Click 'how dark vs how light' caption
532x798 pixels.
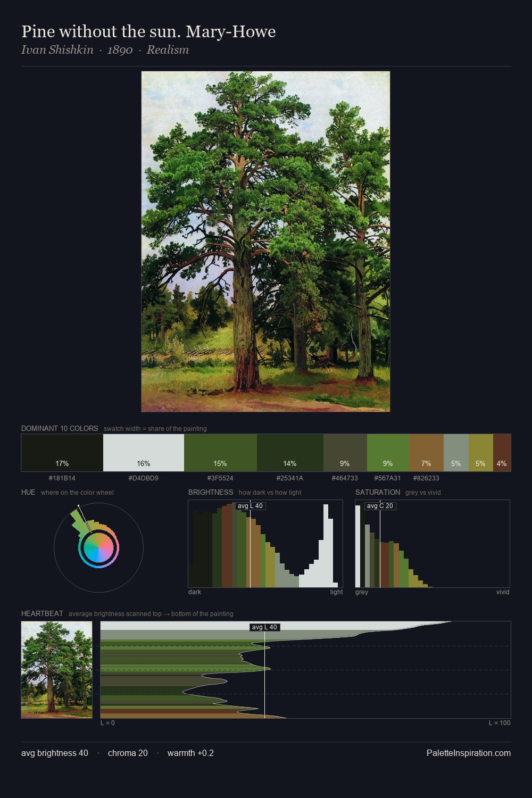[x=270, y=493]
